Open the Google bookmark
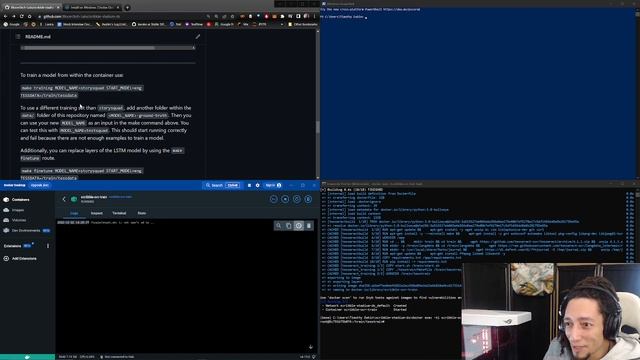 click(x=12, y=24)
